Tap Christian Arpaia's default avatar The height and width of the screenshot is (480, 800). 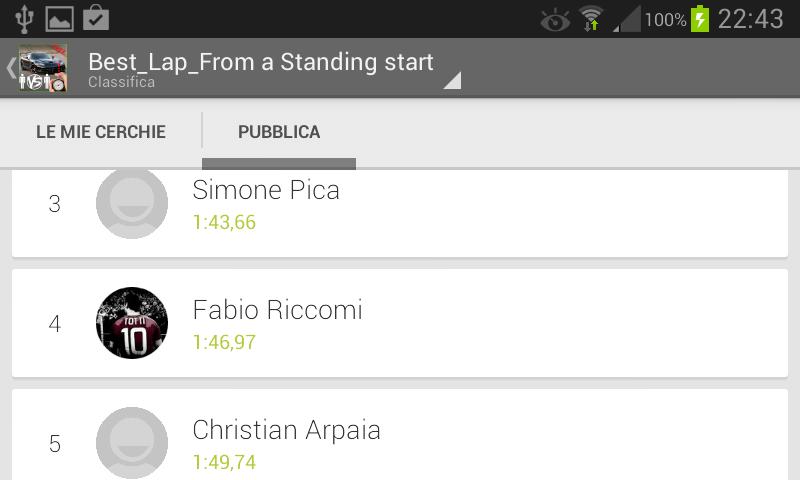(x=132, y=442)
